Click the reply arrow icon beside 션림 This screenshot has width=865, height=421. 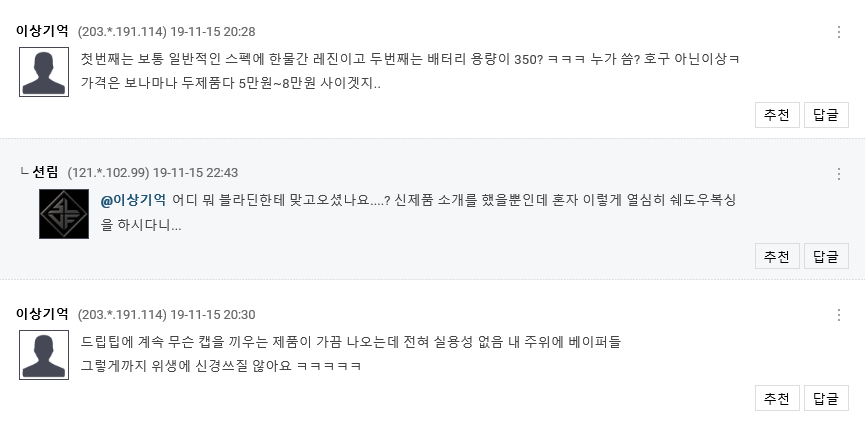(x=24, y=172)
